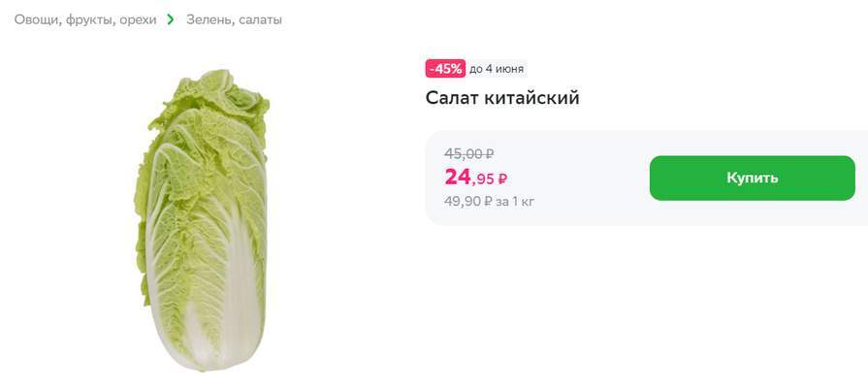Open the Овощи, фрукты, орехи breadcrumb
The image size is (868, 390).
click(x=85, y=20)
